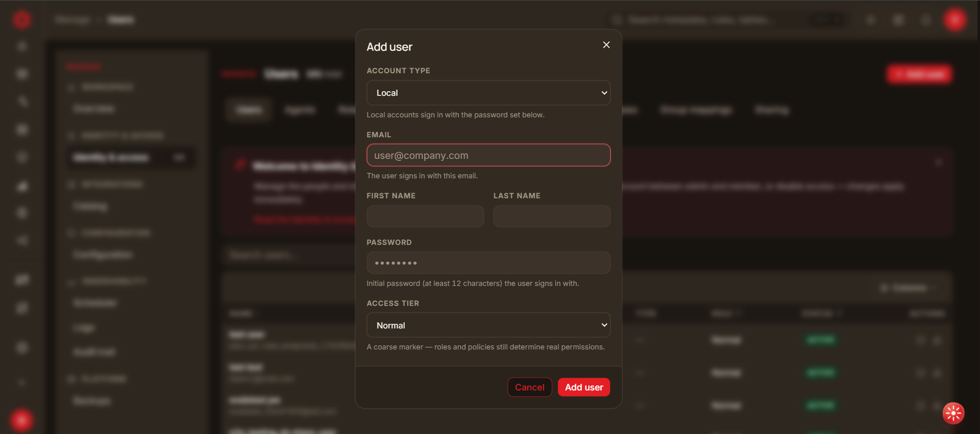Click the 'Add user' dialog title
The height and width of the screenshot is (434, 980).
click(389, 47)
